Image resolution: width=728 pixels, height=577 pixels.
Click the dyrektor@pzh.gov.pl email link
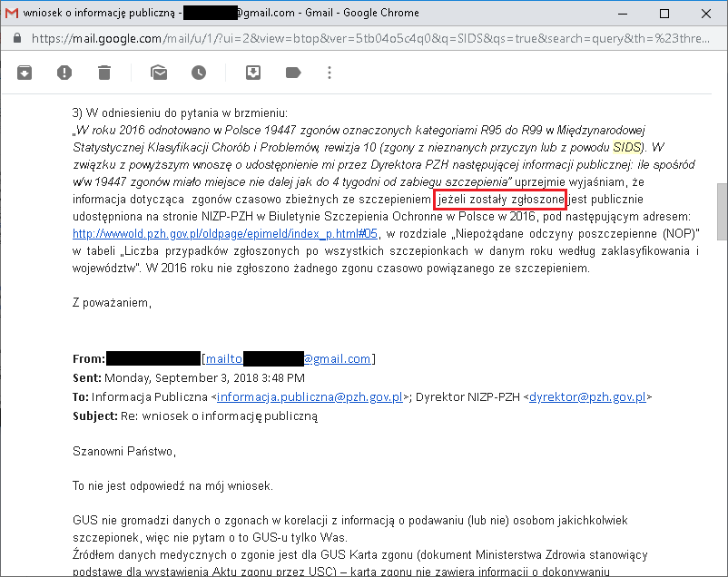click(587, 396)
